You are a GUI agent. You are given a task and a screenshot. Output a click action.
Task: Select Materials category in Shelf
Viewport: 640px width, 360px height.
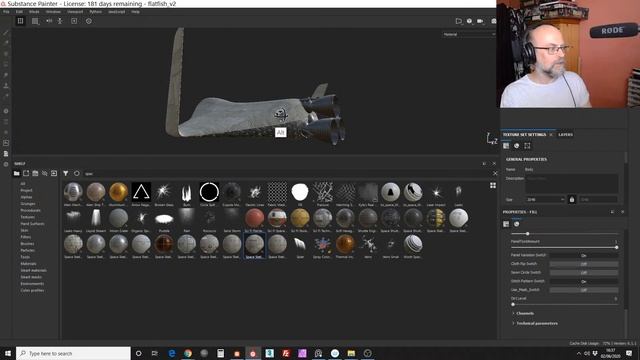(28, 264)
